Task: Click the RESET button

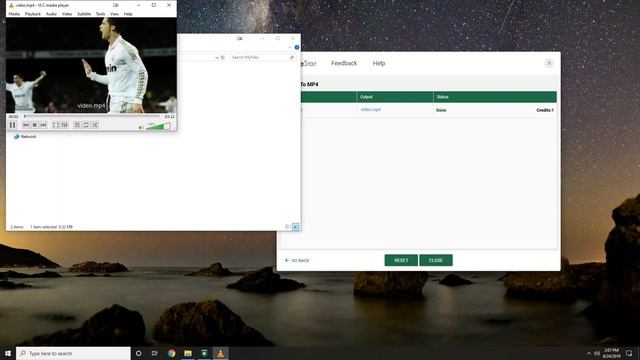Action: point(401,260)
